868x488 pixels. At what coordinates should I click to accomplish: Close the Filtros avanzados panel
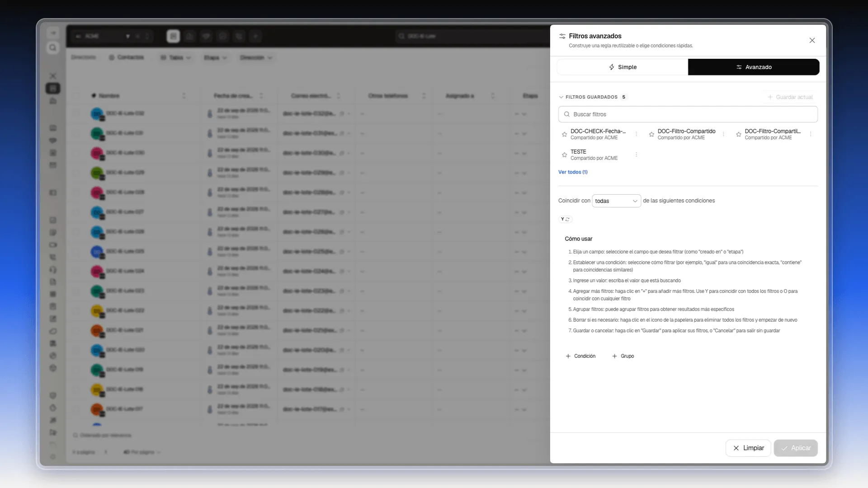click(812, 40)
